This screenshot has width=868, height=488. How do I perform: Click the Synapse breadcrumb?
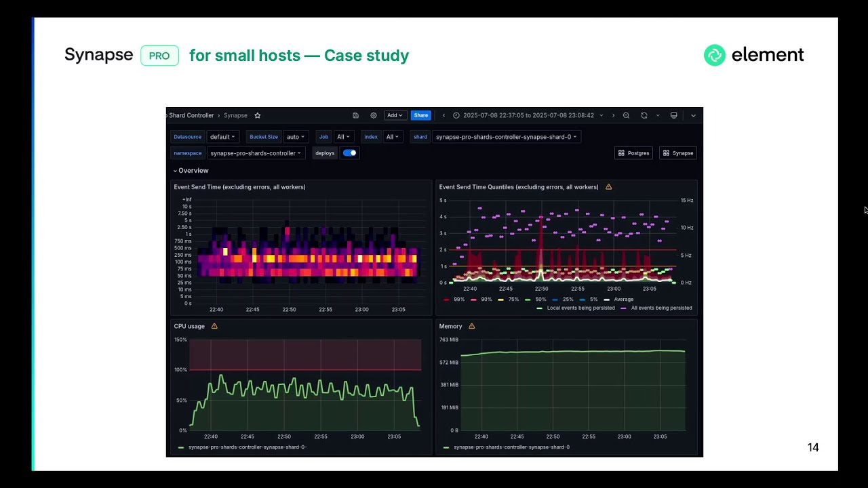tap(235, 115)
